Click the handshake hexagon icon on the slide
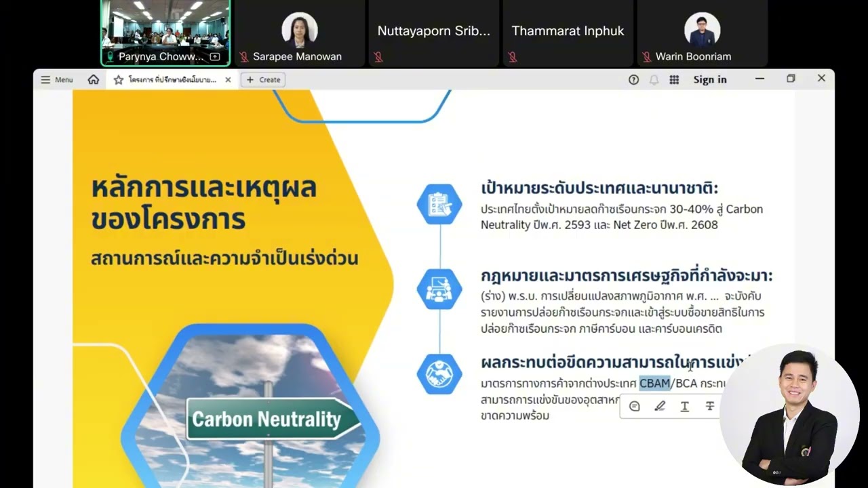This screenshot has width=868, height=488. click(439, 374)
